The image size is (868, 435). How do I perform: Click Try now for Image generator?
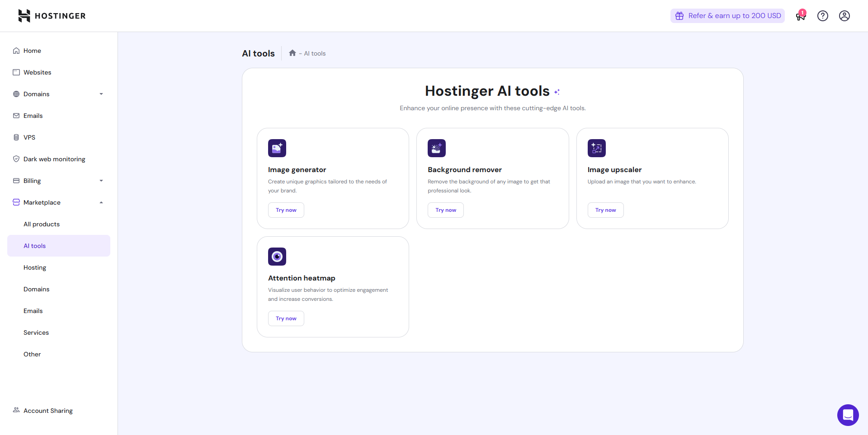point(286,210)
